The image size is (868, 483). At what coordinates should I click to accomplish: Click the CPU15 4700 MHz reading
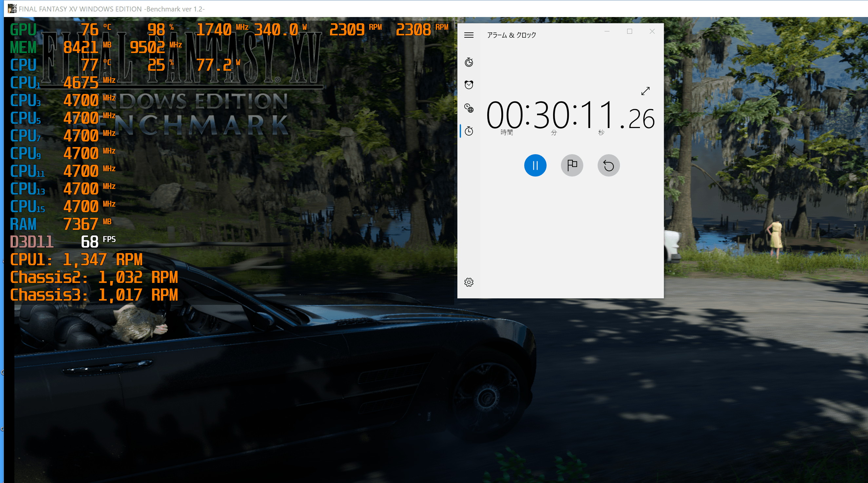coord(89,206)
